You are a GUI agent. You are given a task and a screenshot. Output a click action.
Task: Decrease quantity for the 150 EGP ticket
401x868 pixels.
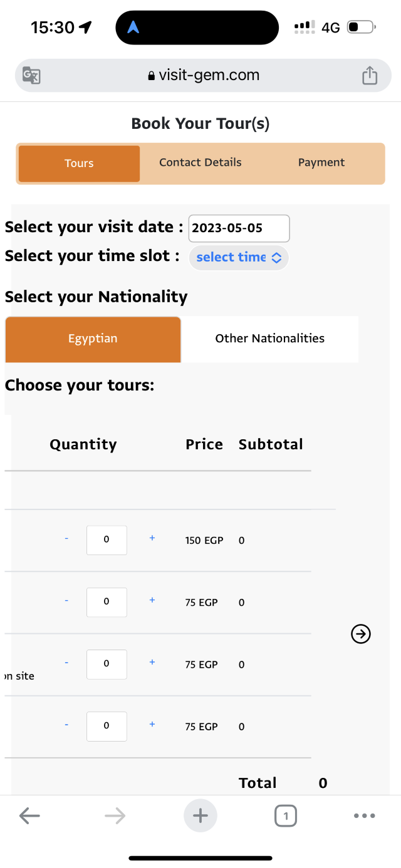click(66, 538)
